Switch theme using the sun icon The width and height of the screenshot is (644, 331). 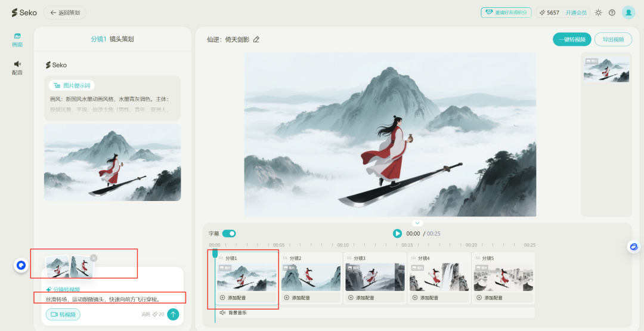click(x=598, y=13)
